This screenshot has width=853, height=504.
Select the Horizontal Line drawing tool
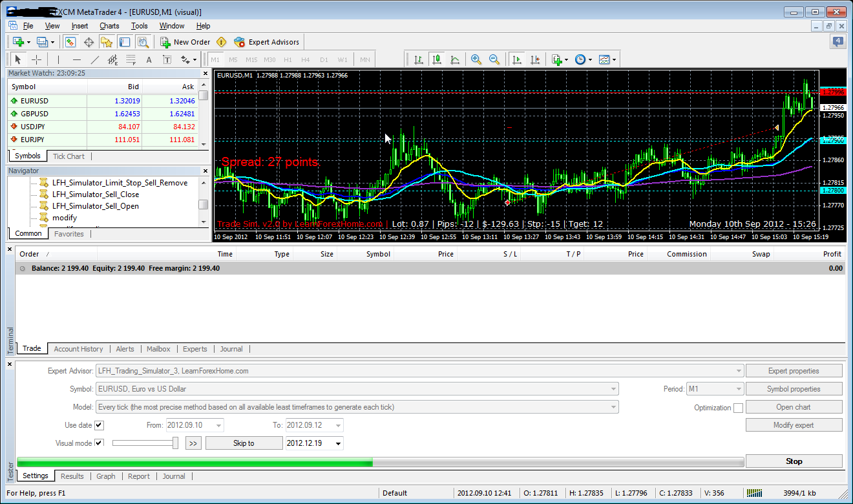tap(76, 60)
